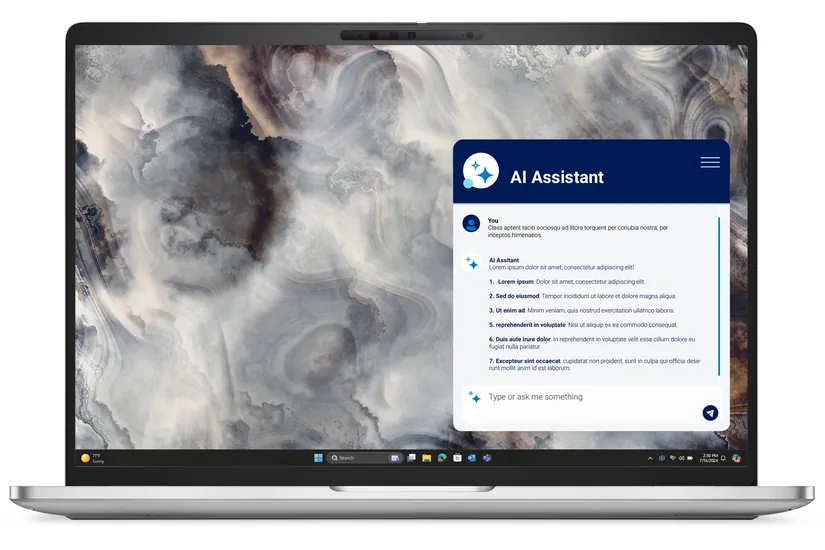Click the AI Assistant sparkle logo in header
825x550 pixels.
[481, 172]
